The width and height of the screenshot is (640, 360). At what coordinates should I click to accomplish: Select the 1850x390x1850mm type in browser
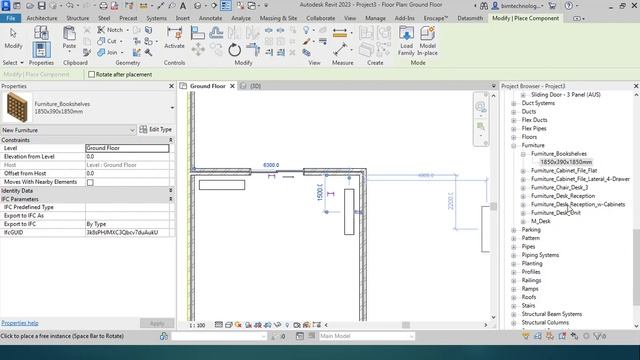(566, 162)
